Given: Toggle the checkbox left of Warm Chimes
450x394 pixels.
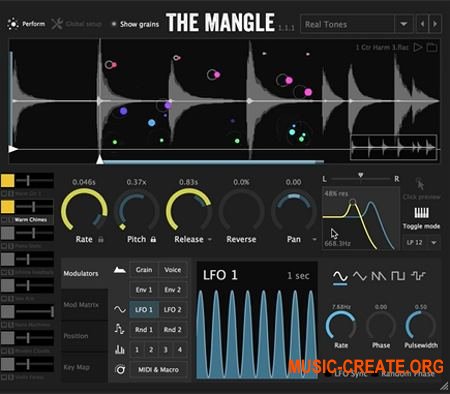Looking at the screenshot, I should pyautogui.click(x=4, y=220).
